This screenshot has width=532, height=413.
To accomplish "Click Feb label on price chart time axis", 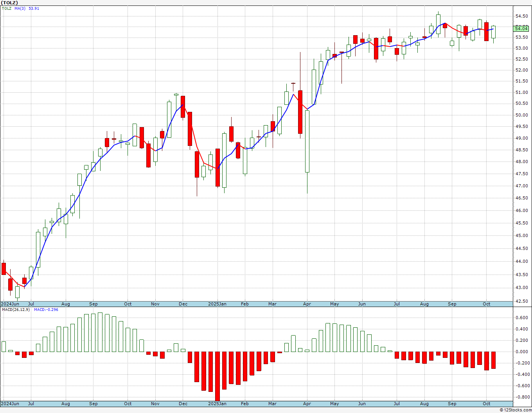I will (x=245, y=304).
